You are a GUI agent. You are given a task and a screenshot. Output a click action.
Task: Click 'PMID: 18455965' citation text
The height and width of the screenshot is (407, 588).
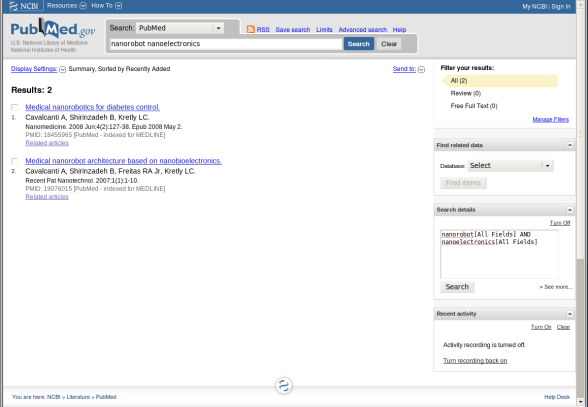pyautogui.click(x=49, y=135)
